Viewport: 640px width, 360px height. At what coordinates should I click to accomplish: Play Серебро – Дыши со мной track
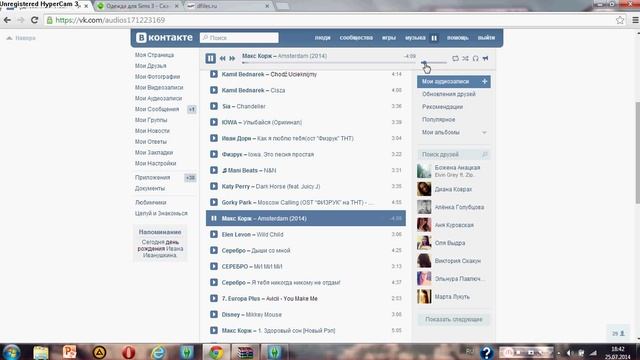213,250
